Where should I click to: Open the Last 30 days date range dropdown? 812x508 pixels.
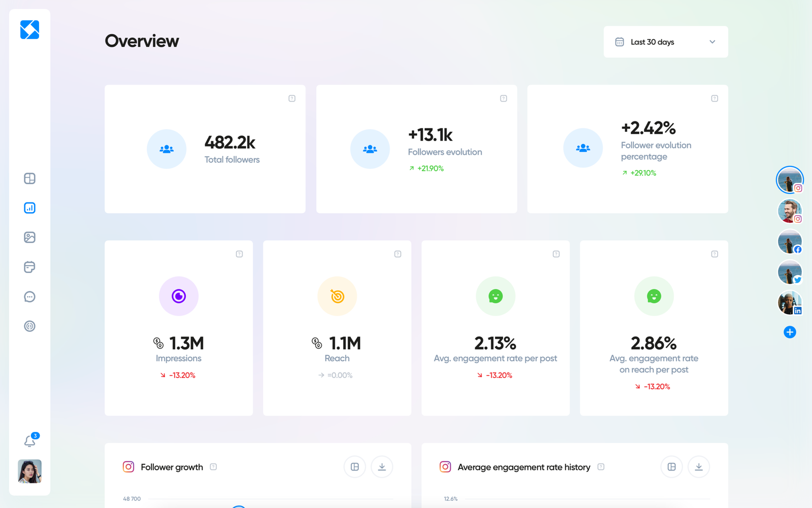(665, 42)
